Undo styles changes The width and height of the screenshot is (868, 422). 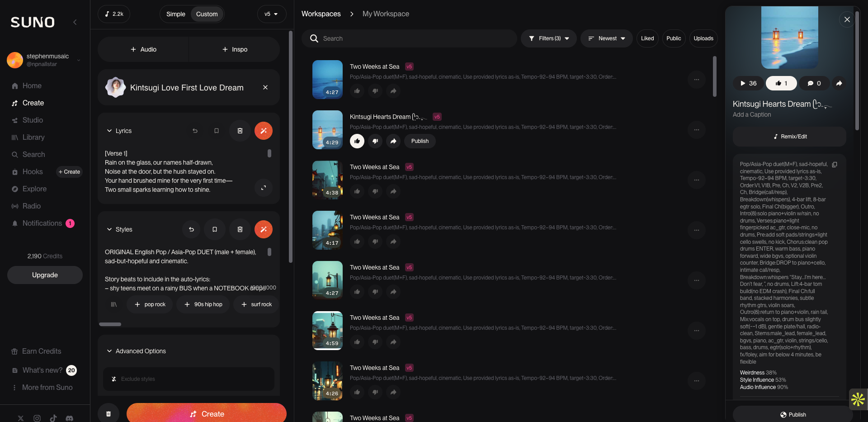(x=191, y=229)
